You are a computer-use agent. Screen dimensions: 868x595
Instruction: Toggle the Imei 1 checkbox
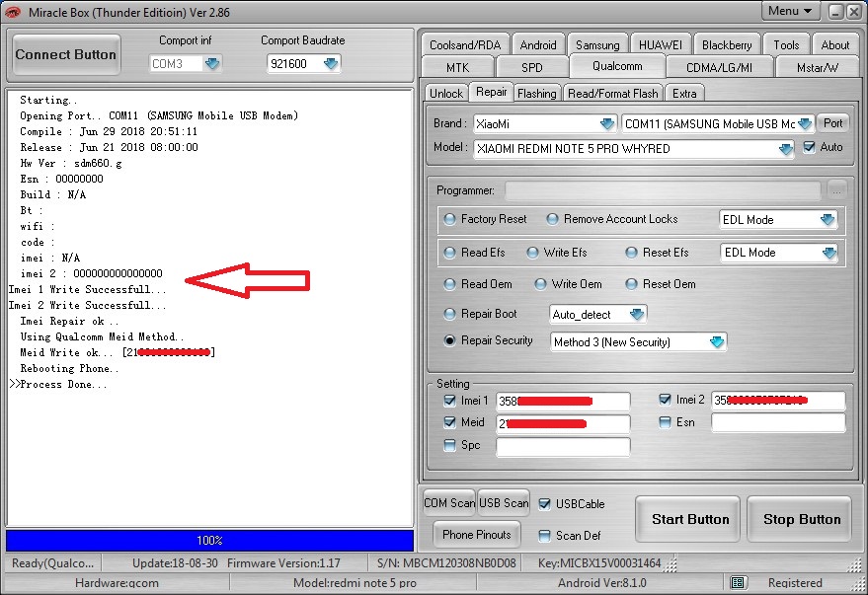(x=449, y=401)
